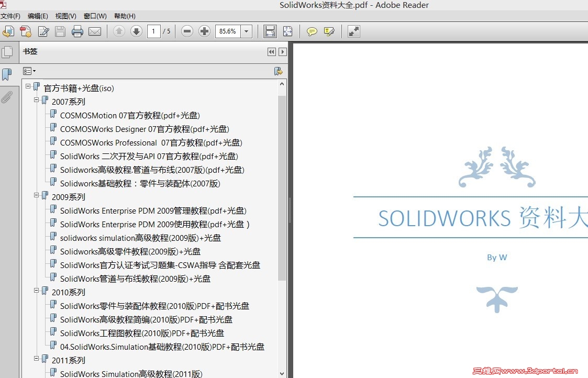Click the Save file icon
The image size is (588, 378).
(x=60, y=31)
